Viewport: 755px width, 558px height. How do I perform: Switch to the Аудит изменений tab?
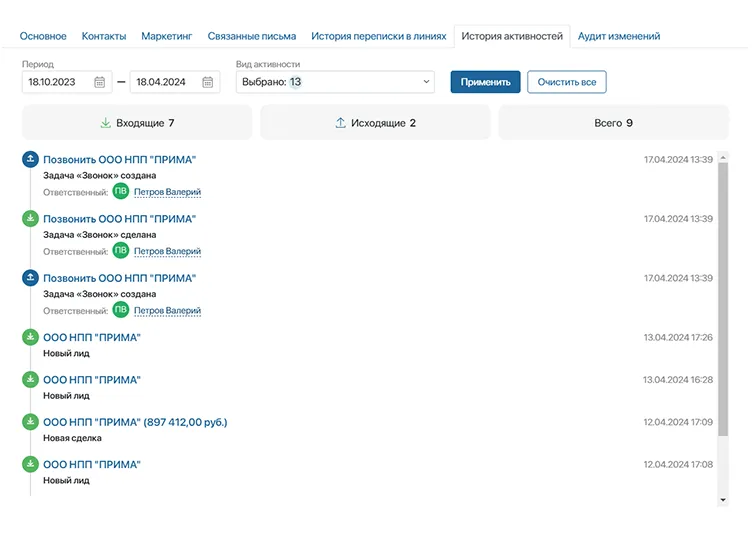[x=619, y=36]
